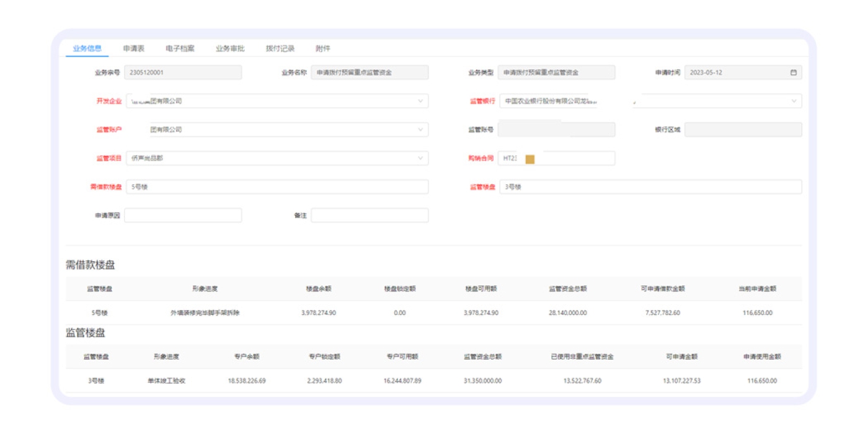Click the 申请原因 input field
The image size is (868, 434).
click(x=183, y=215)
